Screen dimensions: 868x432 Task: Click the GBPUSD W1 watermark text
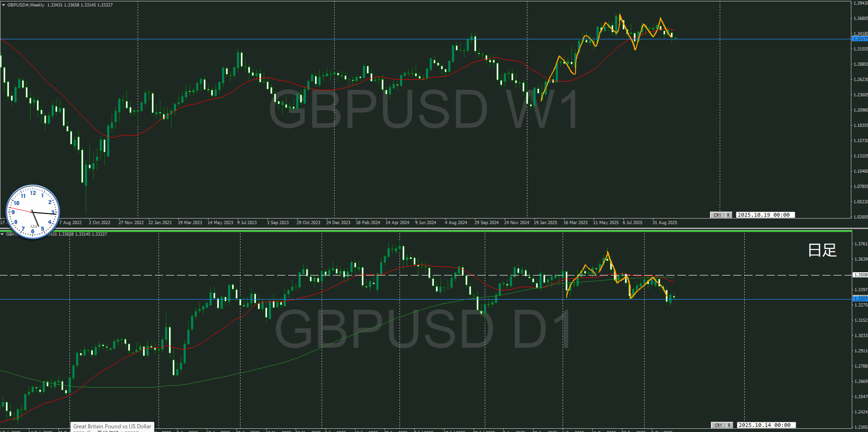[423, 110]
